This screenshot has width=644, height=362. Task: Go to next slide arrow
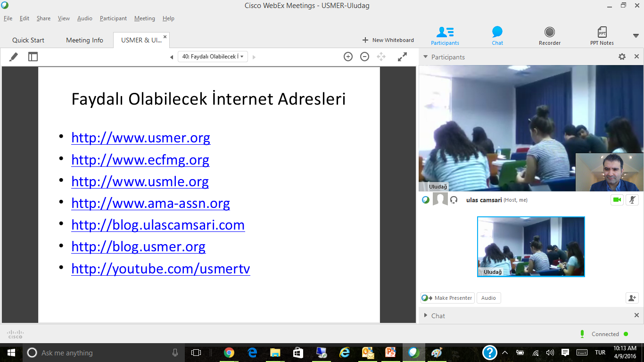point(254,57)
